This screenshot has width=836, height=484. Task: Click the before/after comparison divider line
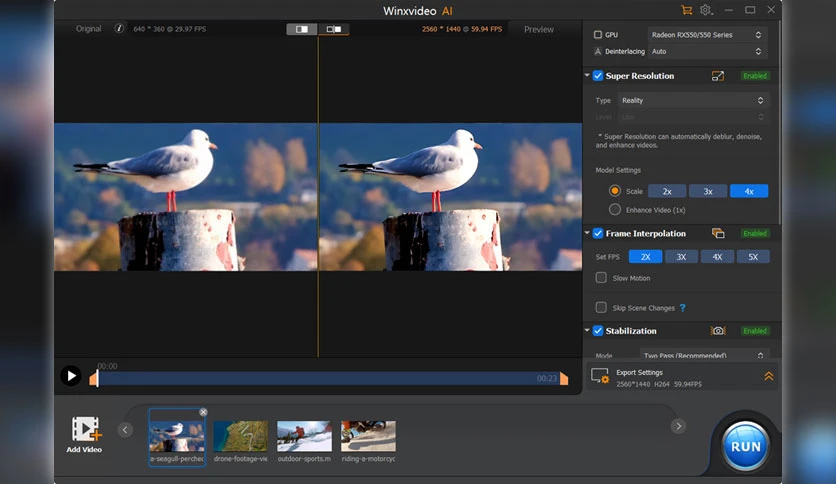pyautogui.click(x=318, y=196)
